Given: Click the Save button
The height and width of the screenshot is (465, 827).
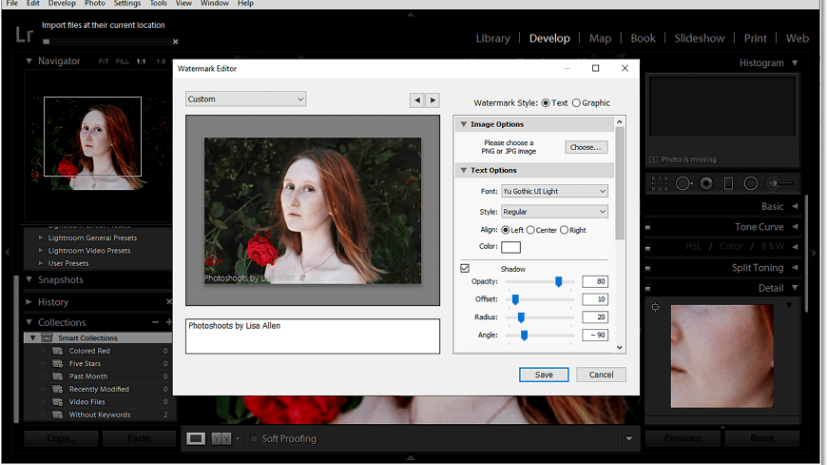Looking at the screenshot, I should click(x=544, y=374).
